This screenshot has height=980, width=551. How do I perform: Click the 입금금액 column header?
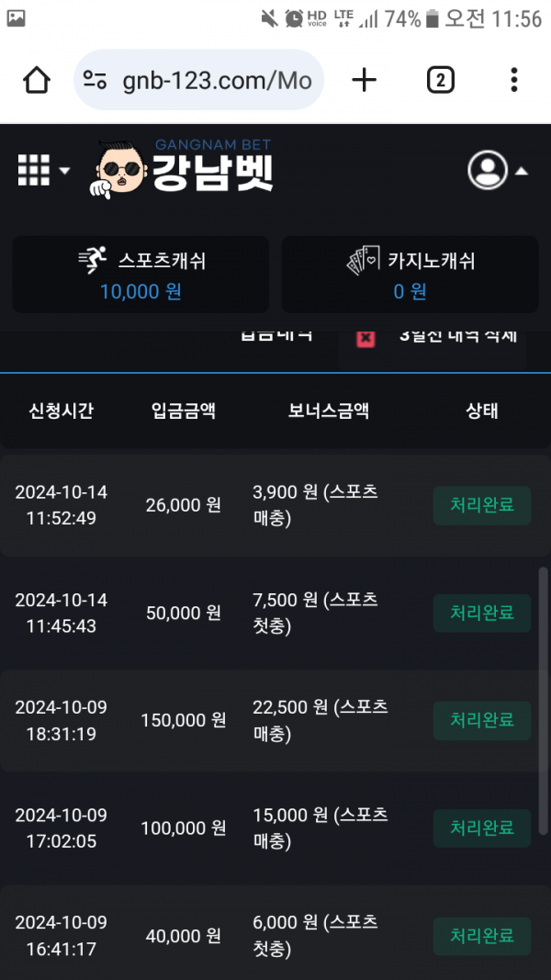click(x=184, y=411)
